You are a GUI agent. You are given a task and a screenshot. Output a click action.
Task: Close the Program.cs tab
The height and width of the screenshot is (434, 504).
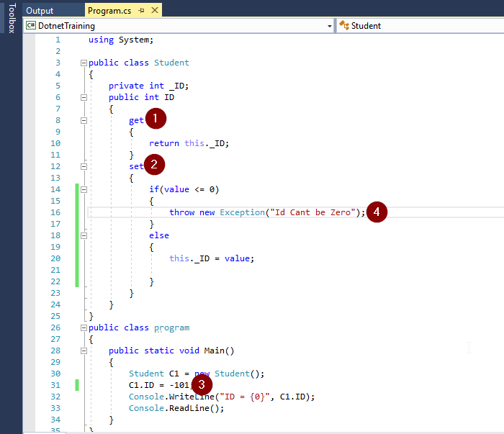155,10
